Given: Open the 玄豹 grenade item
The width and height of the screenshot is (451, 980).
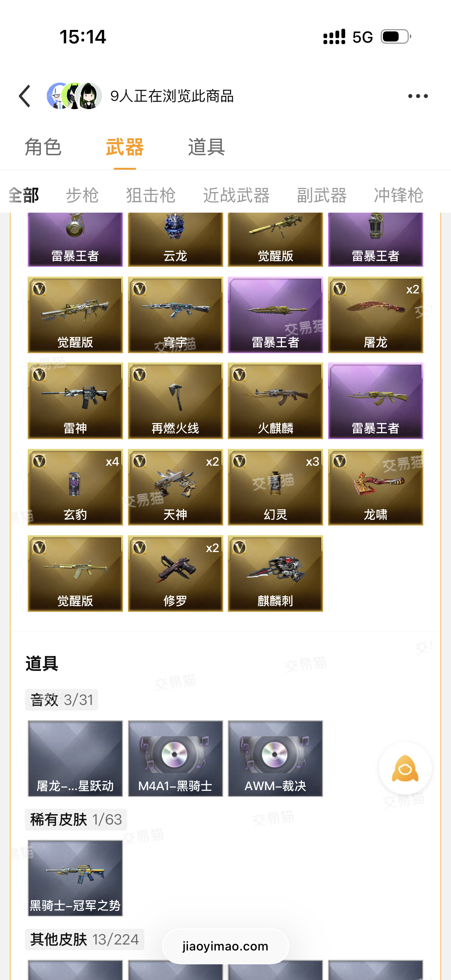Looking at the screenshot, I should 75,487.
